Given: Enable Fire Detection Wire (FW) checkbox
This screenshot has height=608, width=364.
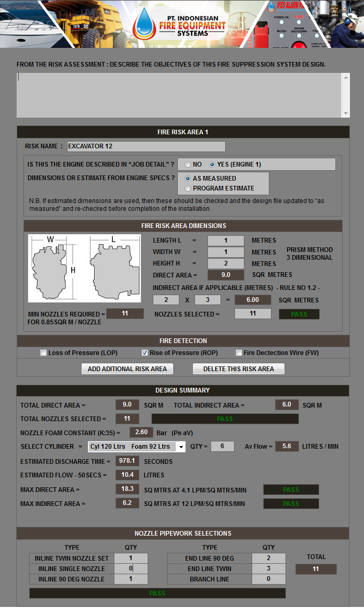Looking at the screenshot, I should pos(239,353).
